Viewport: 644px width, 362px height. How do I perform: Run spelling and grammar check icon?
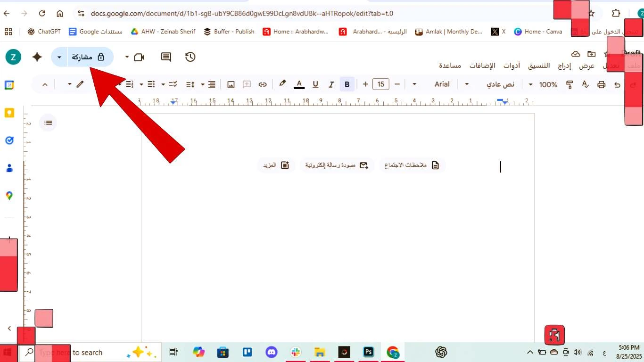click(585, 84)
